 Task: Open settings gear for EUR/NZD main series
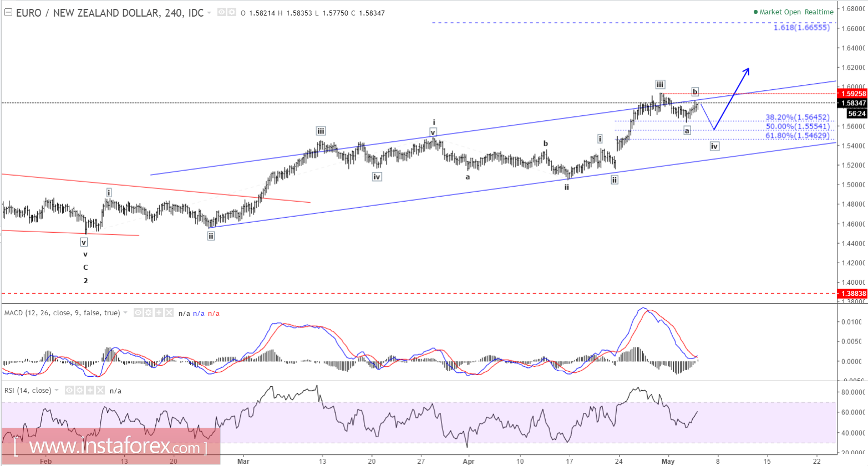pyautogui.click(x=232, y=12)
